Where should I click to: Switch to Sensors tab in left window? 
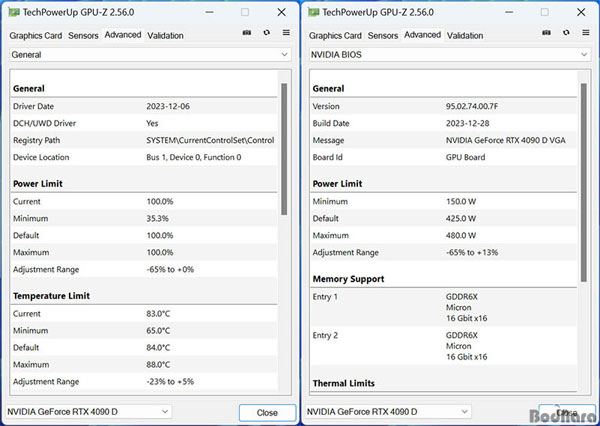pos(83,36)
